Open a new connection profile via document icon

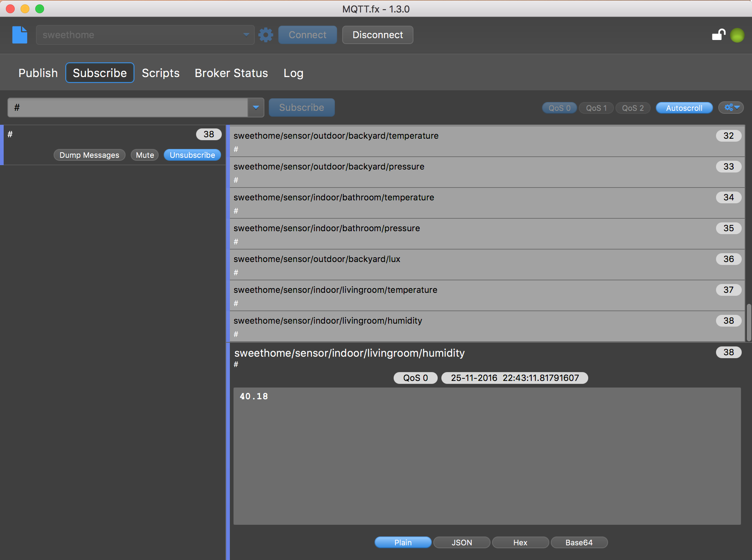[x=19, y=35]
